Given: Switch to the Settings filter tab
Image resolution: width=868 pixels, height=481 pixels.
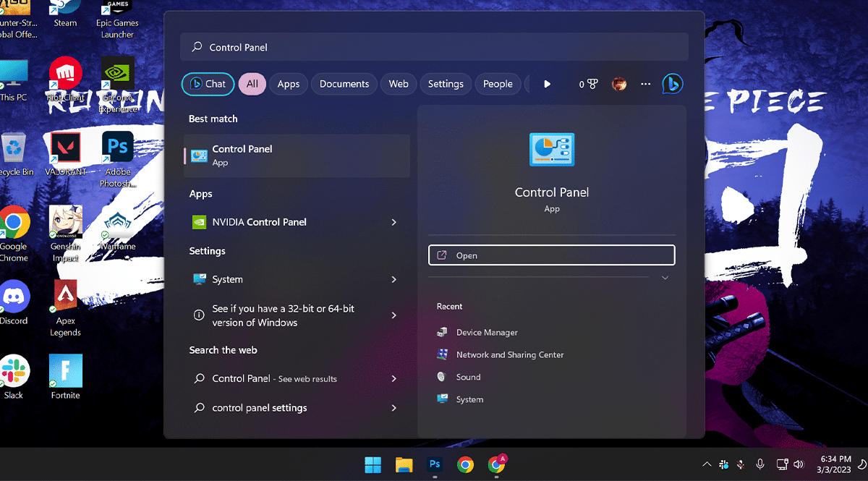Looking at the screenshot, I should click(446, 84).
